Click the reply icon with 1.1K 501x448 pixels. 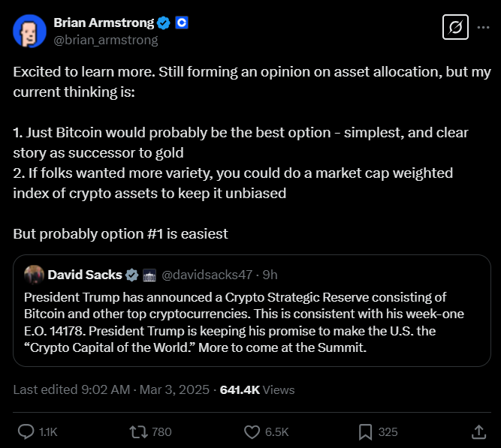[x=26, y=431]
